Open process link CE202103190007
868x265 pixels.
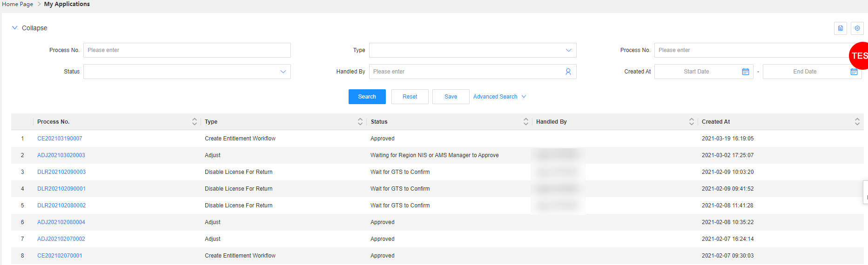[x=60, y=139]
